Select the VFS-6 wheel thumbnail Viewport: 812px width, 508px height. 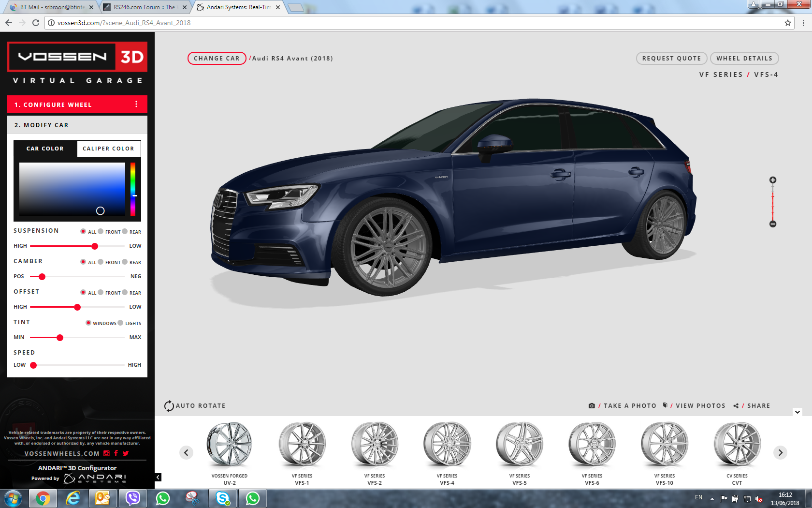point(592,445)
